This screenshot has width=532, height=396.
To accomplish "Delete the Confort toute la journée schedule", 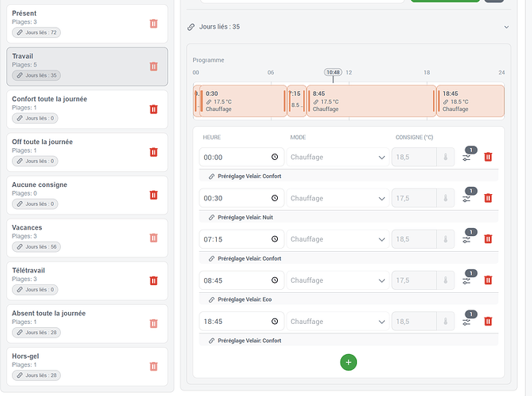I will 154,109.
